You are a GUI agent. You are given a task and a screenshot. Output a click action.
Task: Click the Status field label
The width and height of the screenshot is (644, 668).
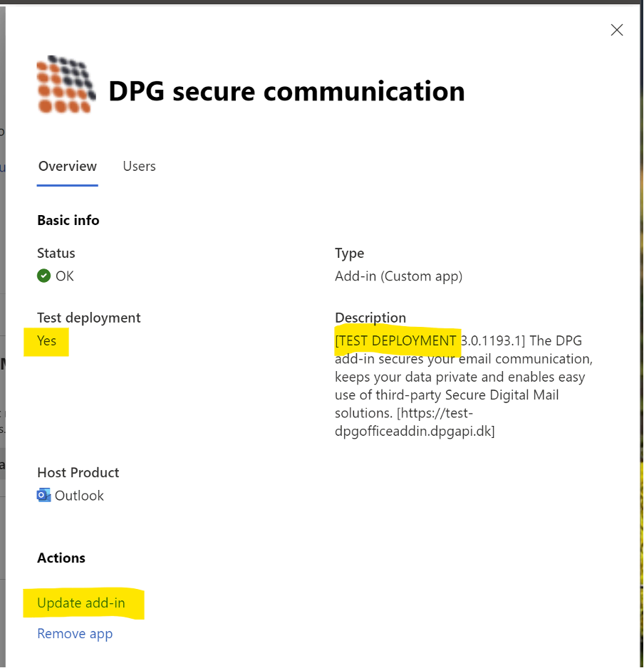(x=56, y=253)
